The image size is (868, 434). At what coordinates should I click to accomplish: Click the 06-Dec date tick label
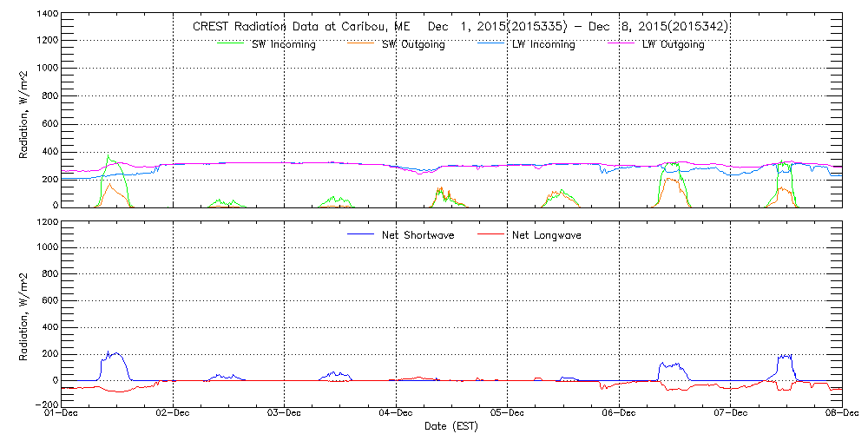(x=620, y=412)
